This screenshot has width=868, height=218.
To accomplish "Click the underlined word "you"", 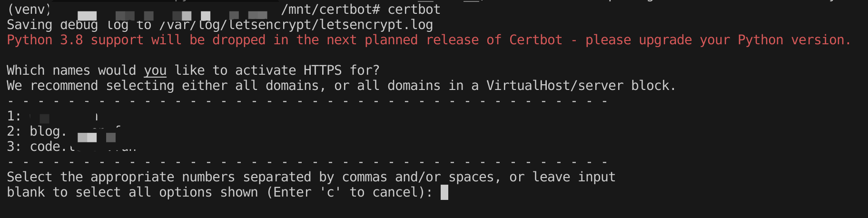I will [x=155, y=70].
